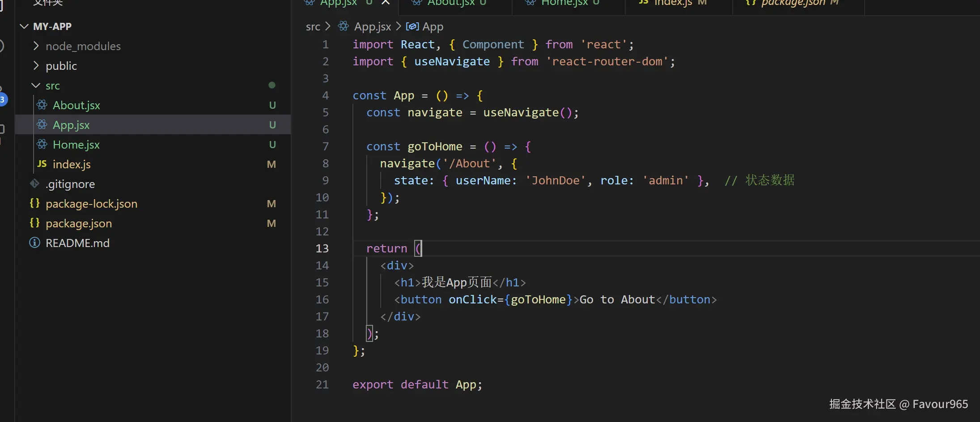Expand the node_modules folder

(36, 46)
